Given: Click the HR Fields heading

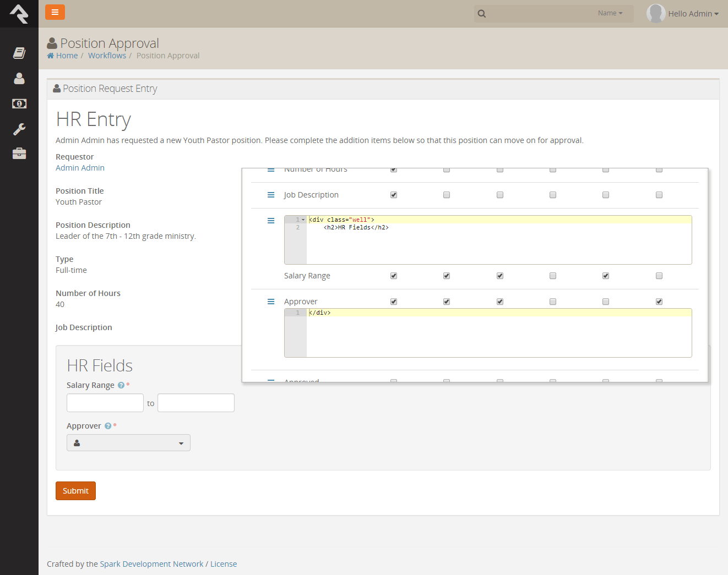Looking at the screenshot, I should (100, 365).
